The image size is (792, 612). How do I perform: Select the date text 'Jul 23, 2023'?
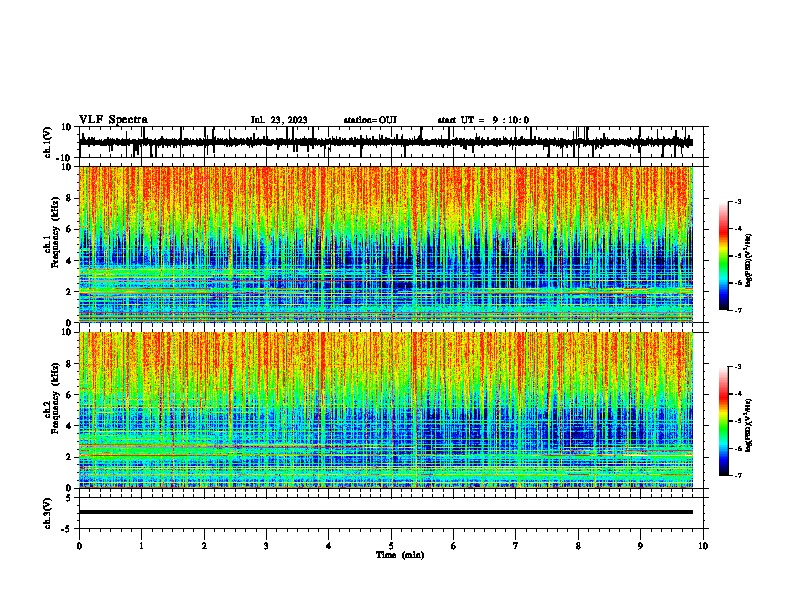click(x=279, y=120)
